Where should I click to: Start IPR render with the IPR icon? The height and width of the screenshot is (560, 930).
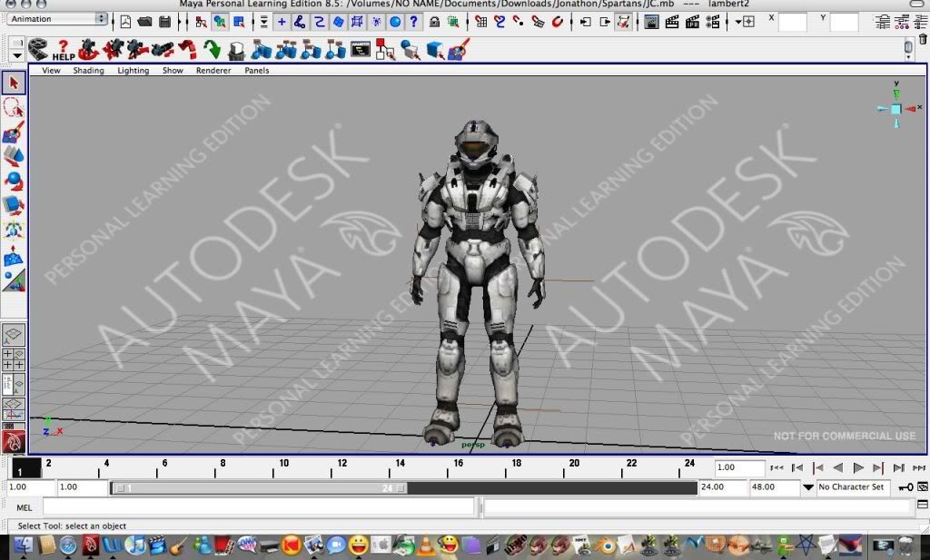(692, 23)
